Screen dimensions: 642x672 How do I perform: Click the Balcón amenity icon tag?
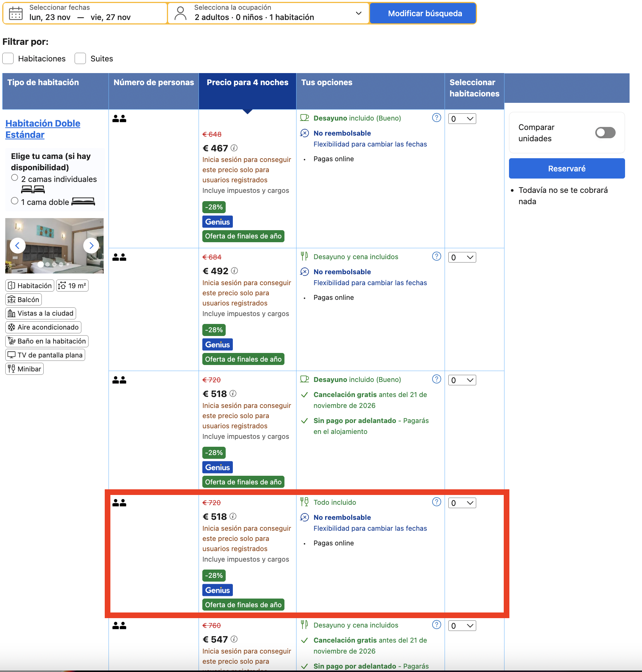click(23, 299)
